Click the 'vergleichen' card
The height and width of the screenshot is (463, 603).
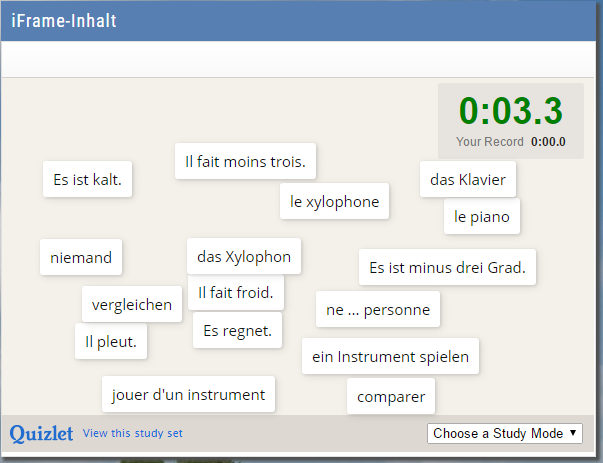click(132, 304)
